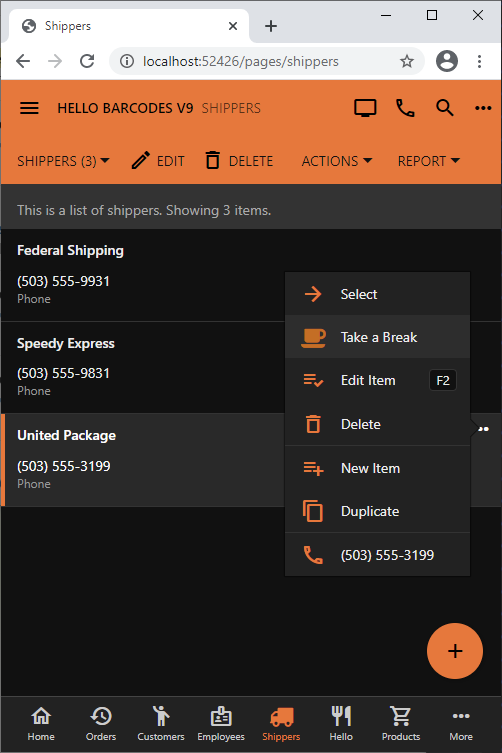Open Orders in bottom navigation

(101, 724)
